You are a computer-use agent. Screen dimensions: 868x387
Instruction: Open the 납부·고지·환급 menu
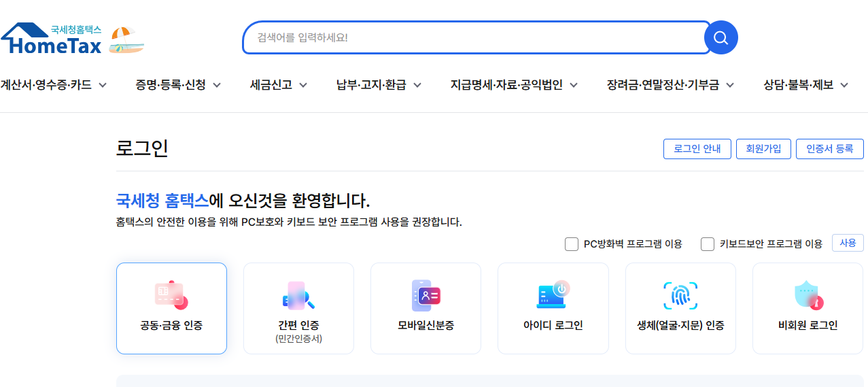(371, 85)
